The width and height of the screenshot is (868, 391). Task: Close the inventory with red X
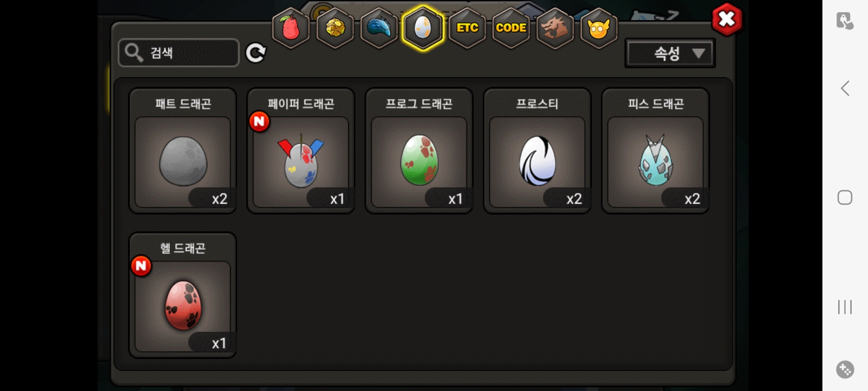(726, 20)
